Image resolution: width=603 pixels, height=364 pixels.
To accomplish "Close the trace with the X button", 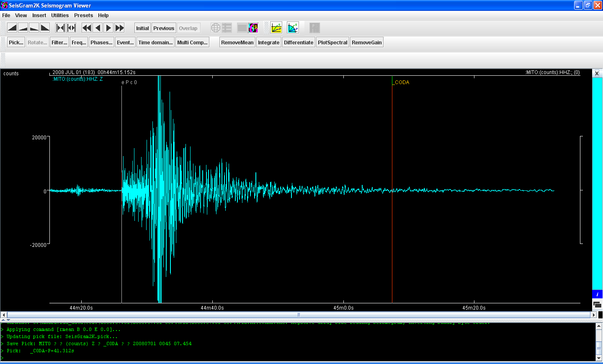I will 597,73.
